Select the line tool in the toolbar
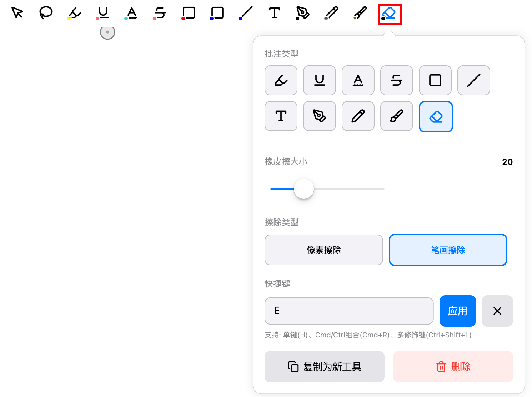 click(x=245, y=13)
